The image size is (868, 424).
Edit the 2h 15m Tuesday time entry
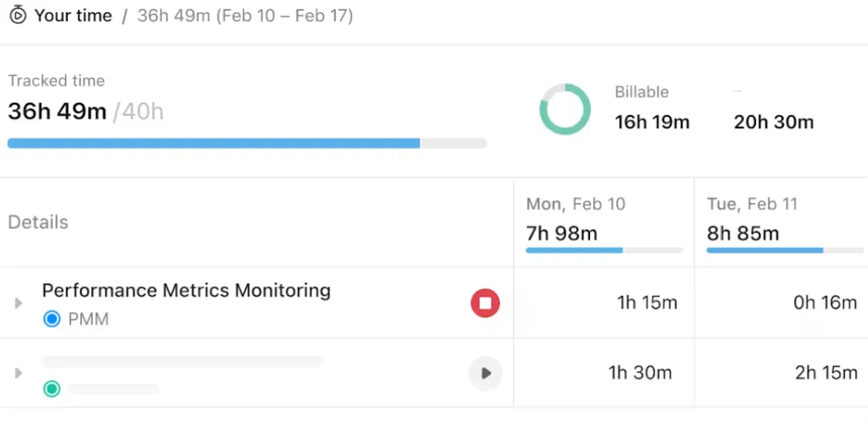pos(826,373)
